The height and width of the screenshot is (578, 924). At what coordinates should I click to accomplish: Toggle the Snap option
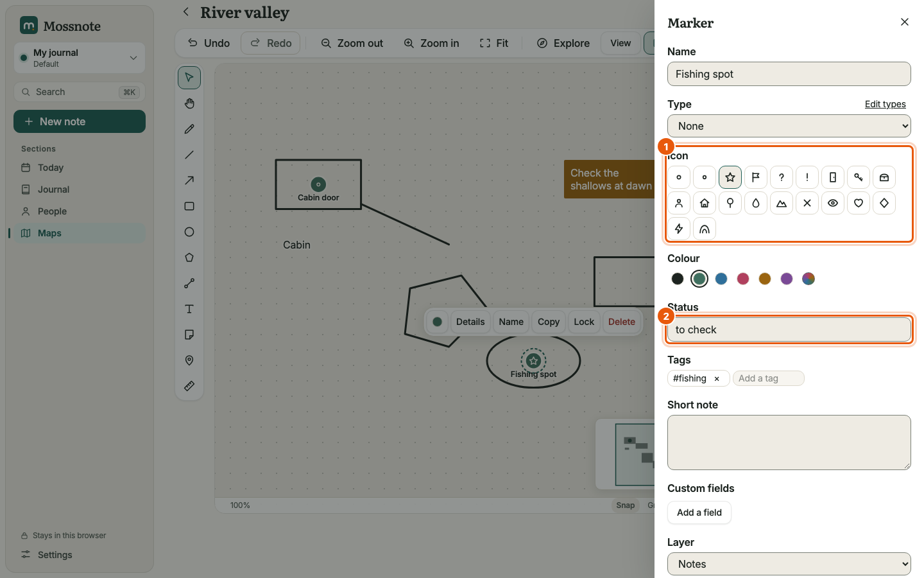(626, 505)
